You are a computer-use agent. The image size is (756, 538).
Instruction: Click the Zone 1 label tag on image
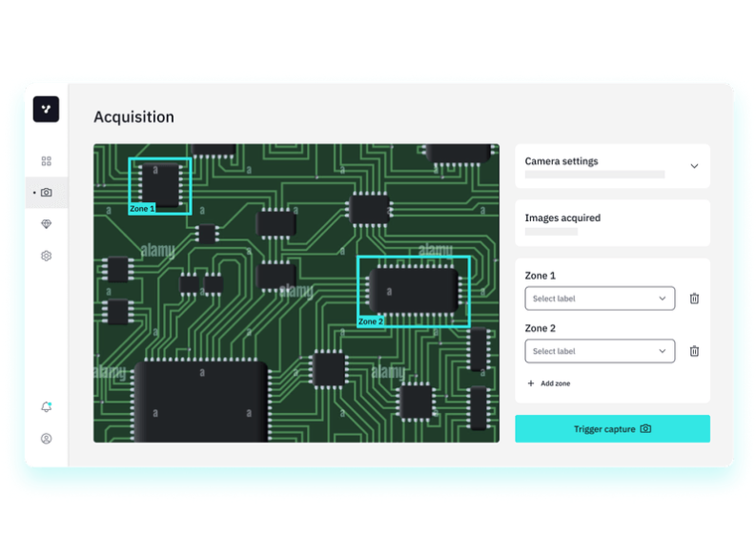[142, 208]
